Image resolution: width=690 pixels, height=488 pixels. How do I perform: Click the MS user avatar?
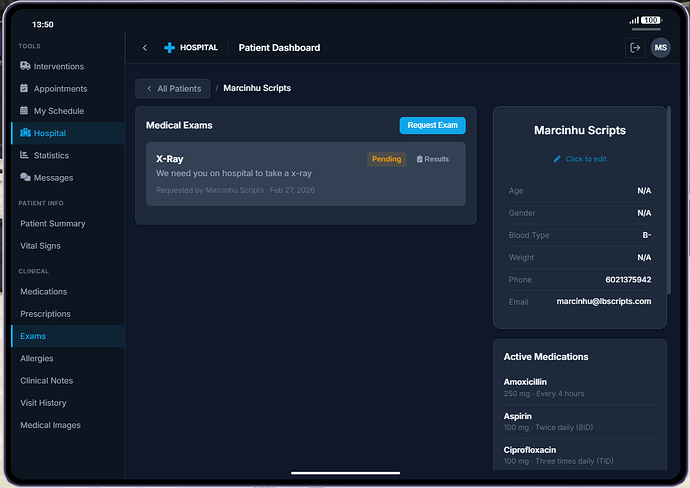coord(660,48)
